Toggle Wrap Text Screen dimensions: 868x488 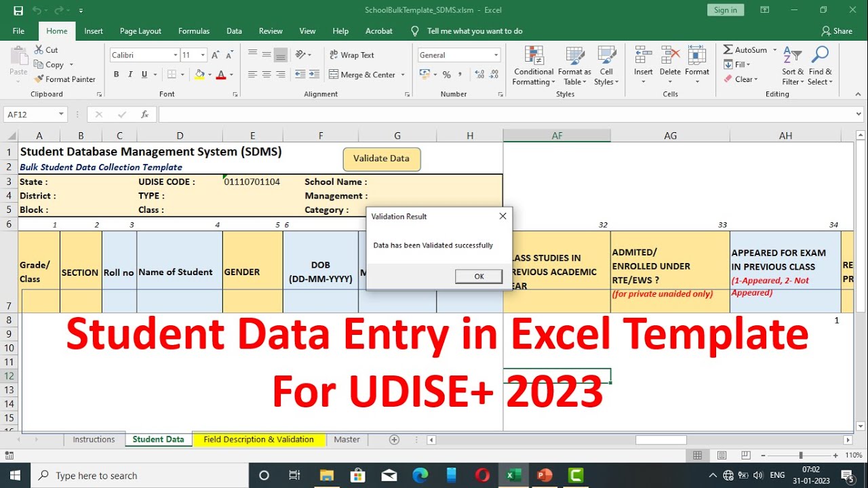click(x=352, y=55)
